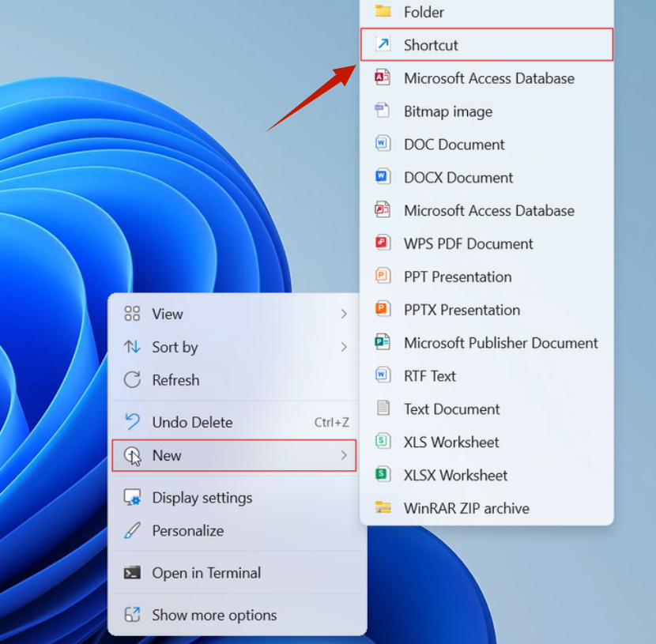Select XLSX Worksheet entry
Viewport: 656px width, 644px height.
click(487, 475)
